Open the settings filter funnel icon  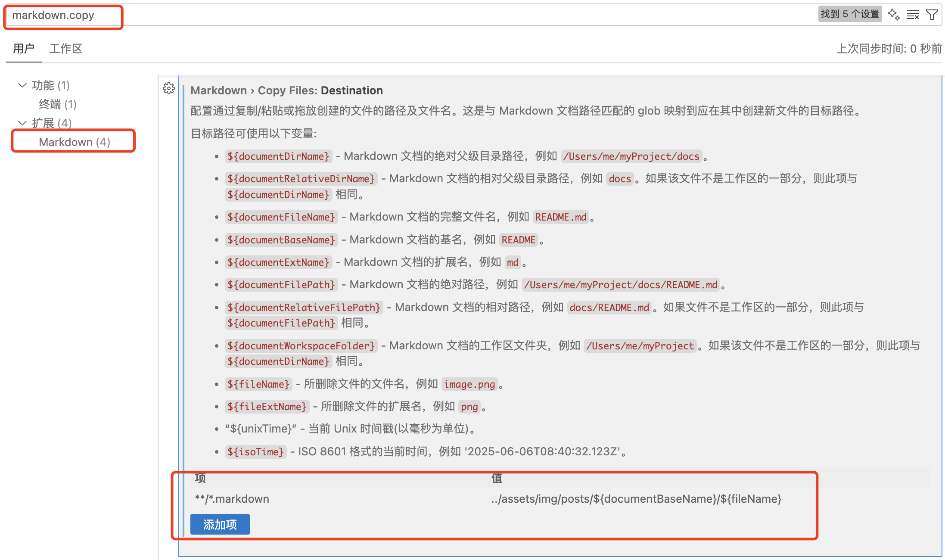pos(932,14)
